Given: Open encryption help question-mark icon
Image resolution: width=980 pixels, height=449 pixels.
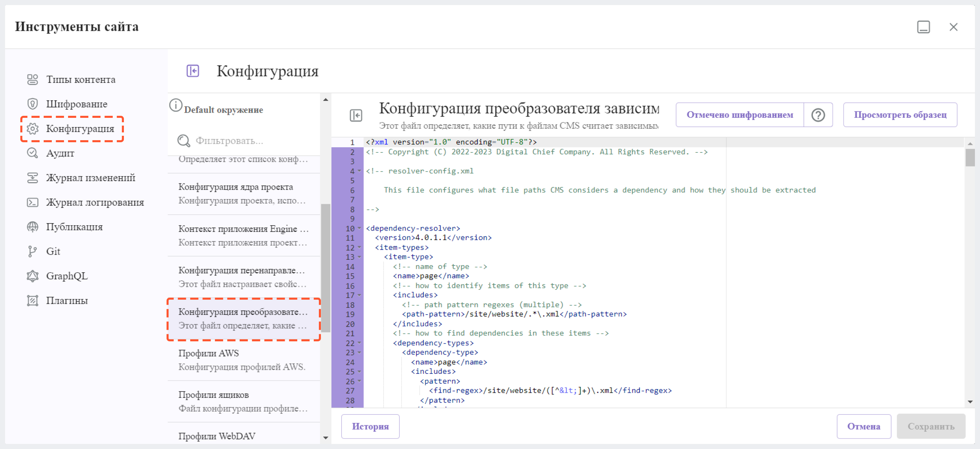Looking at the screenshot, I should (818, 115).
